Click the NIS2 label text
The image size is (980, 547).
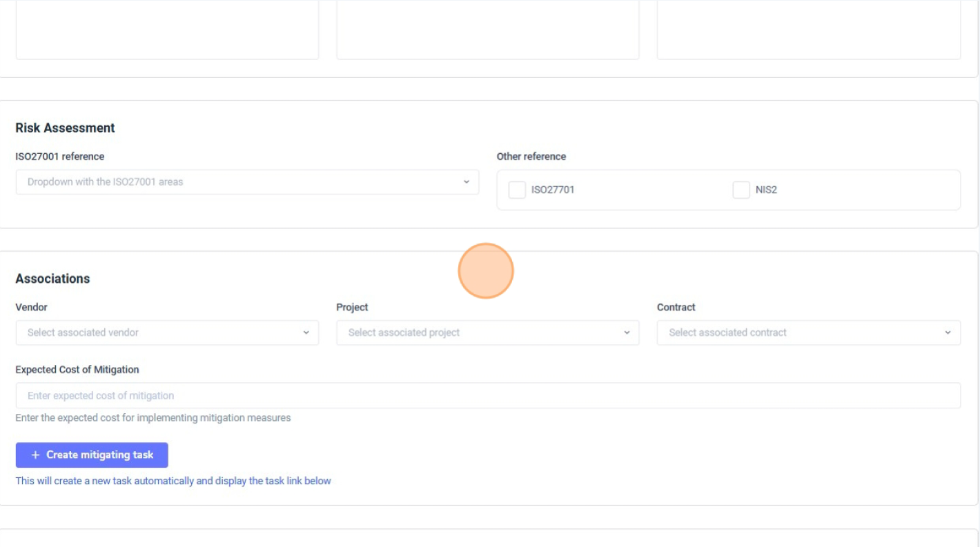(x=766, y=190)
